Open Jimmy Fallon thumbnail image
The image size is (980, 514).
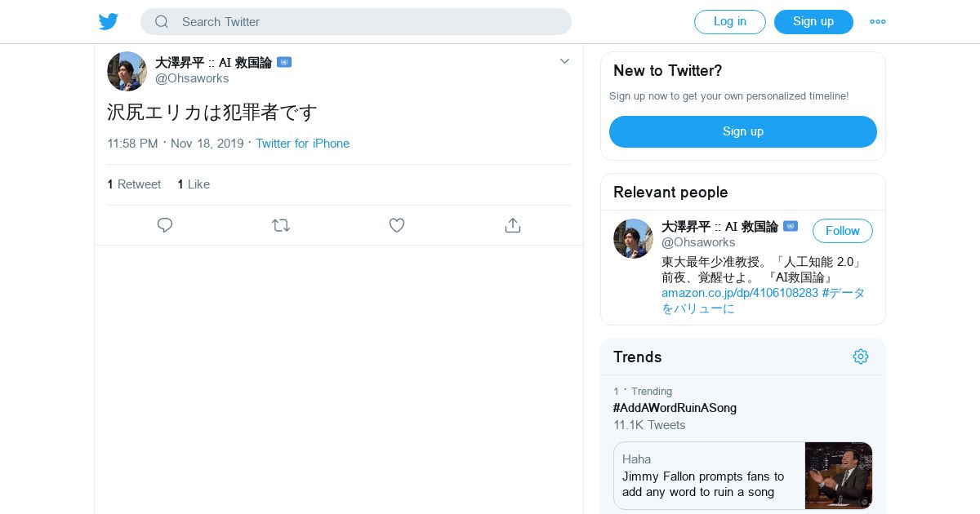(x=839, y=476)
